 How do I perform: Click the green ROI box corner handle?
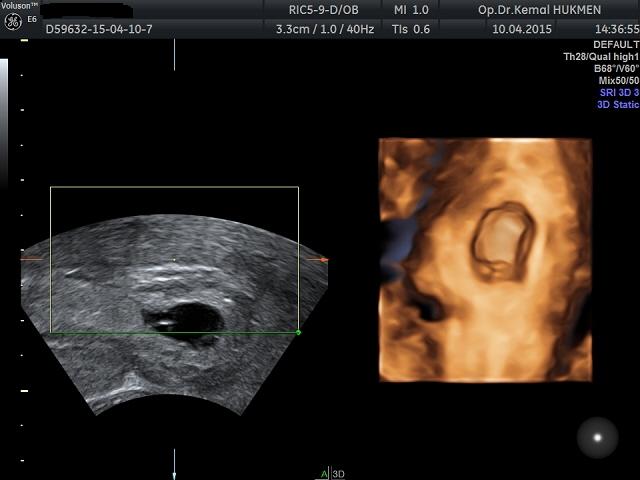coord(298,333)
